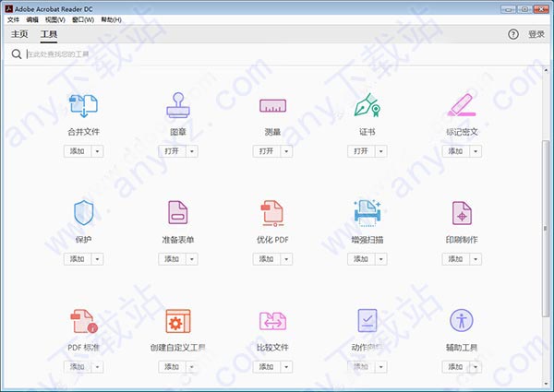Select the 印刷制作 print production icon

click(x=462, y=213)
